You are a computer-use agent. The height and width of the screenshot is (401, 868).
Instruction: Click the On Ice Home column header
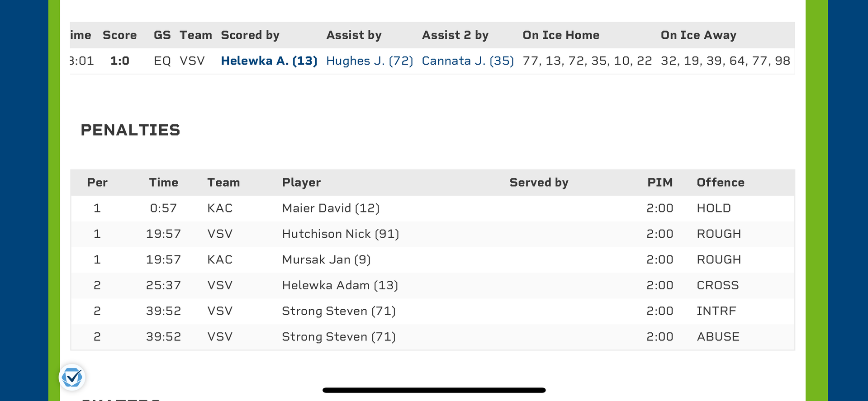[x=561, y=35]
